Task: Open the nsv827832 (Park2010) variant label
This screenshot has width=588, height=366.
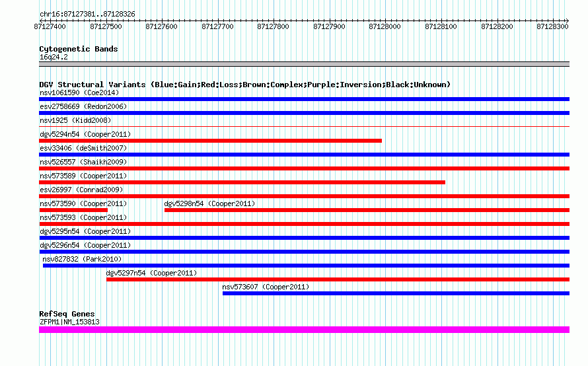Action: tap(82, 259)
